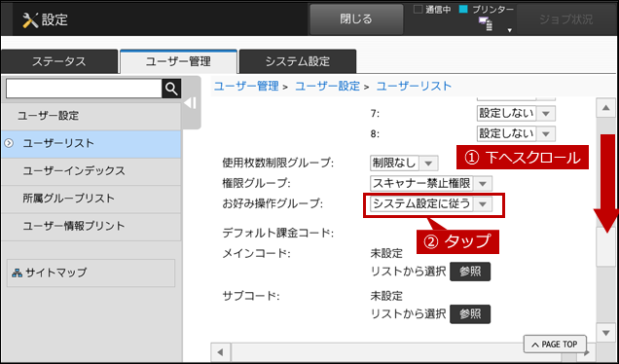Click the PAGE TOP button
The image size is (619, 364).
(x=555, y=345)
